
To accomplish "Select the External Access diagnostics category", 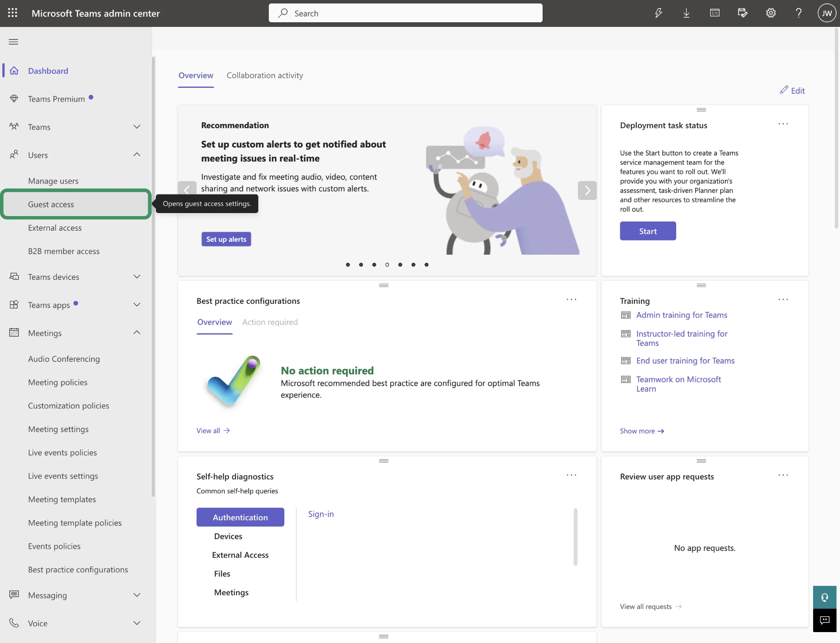I will (240, 555).
